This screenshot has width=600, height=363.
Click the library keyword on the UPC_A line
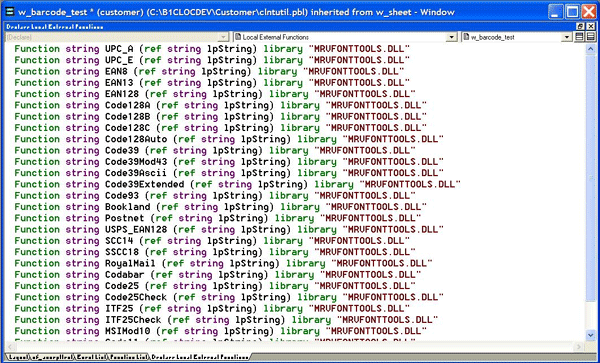pos(283,49)
